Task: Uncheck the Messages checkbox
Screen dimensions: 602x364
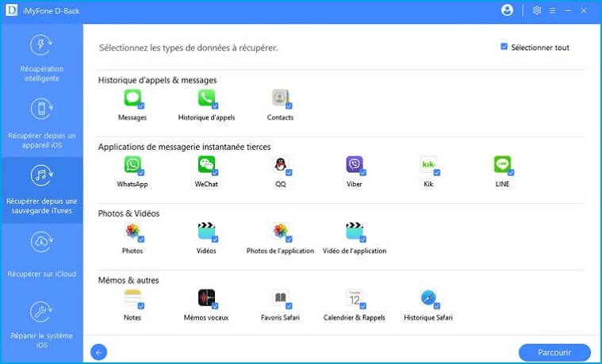Action: (141, 105)
